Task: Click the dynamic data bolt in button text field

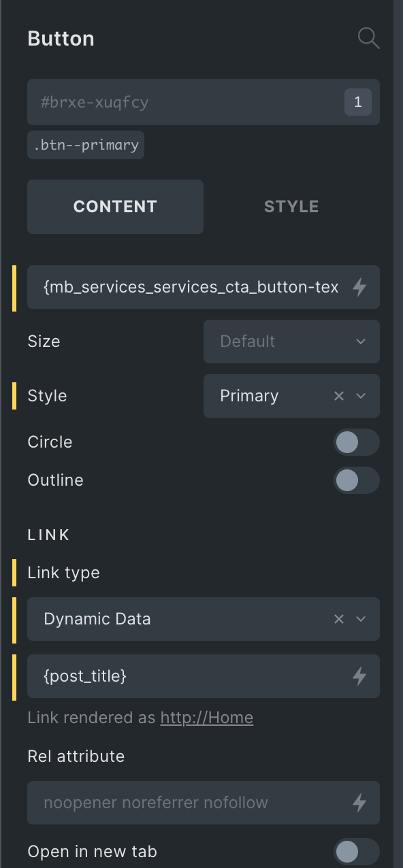Action: point(359,288)
